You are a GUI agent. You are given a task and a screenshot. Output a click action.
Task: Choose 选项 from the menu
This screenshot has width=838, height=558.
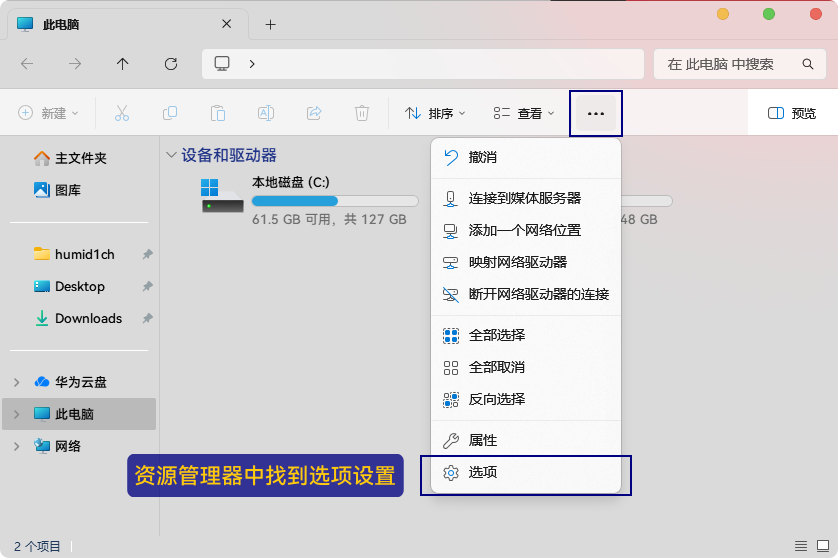click(x=526, y=472)
